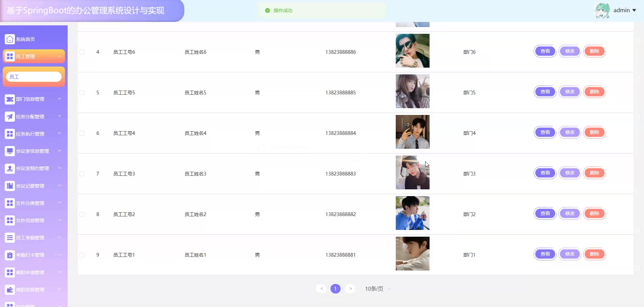This screenshot has height=307, width=644.
Task: Modify the 员工姓名4 record
Action: (570, 133)
